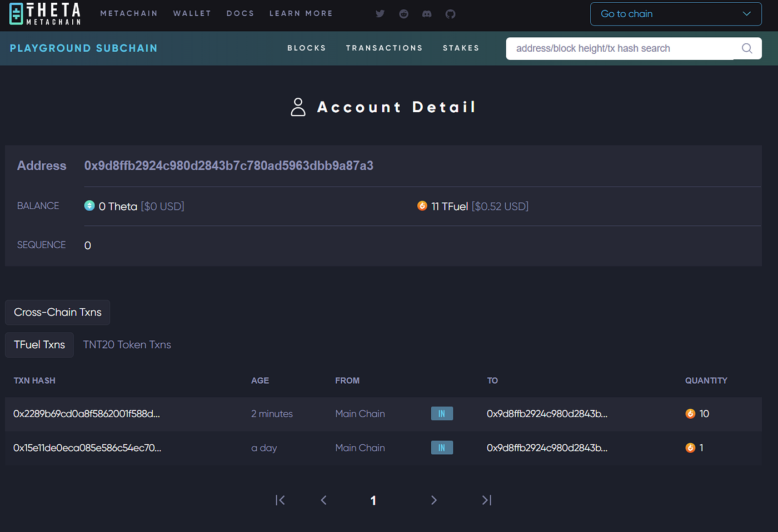Click the FROM column header
Viewport: 778px width, 532px height.
[x=347, y=380]
